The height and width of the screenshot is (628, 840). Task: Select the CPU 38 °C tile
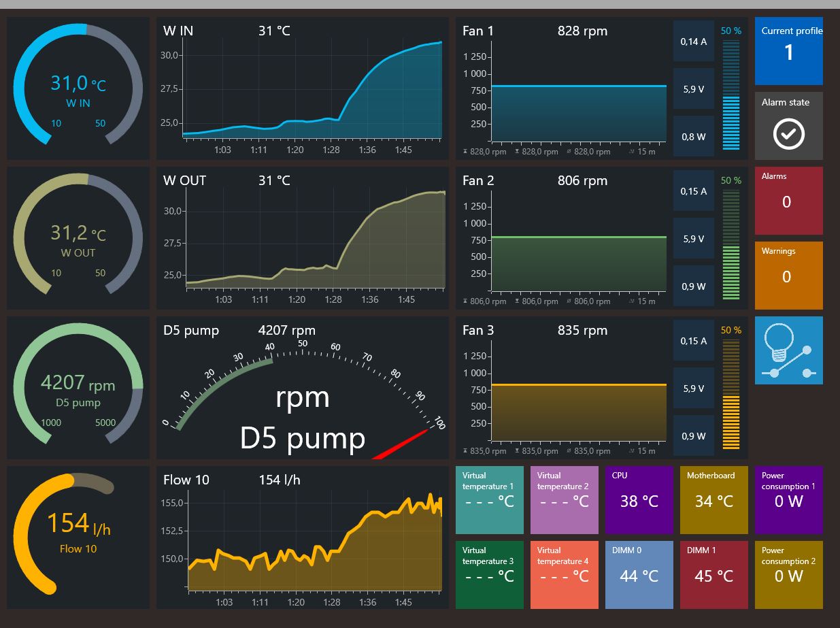[639, 500]
